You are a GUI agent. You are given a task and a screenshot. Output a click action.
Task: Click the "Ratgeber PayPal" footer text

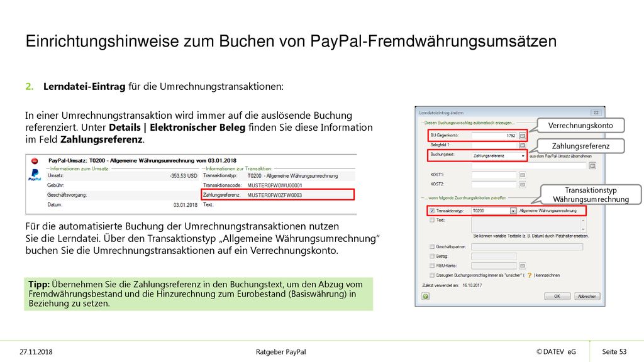pos(281,352)
